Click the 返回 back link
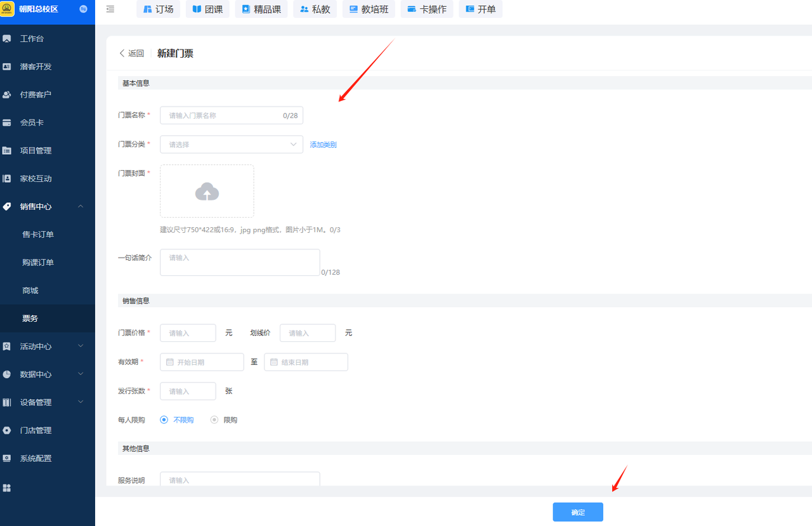The width and height of the screenshot is (812, 526). coord(132,53)
